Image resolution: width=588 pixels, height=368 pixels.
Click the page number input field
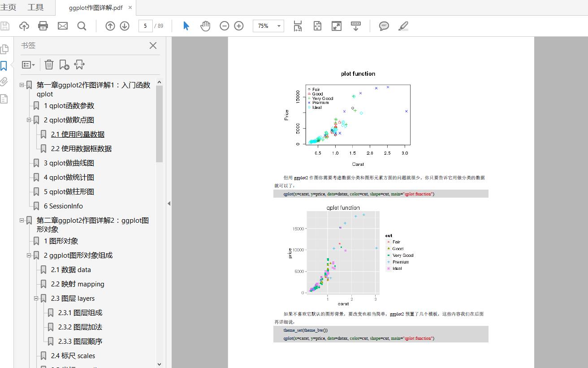pyautogui.click(x=145, y=26)
